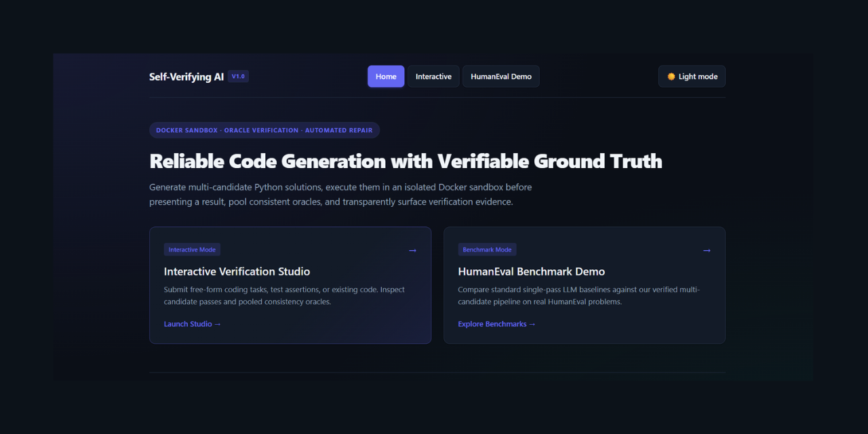Open the HumanEval Benchmark Demo card title
This screenshot has width=868, height=434.
(532, 271)
